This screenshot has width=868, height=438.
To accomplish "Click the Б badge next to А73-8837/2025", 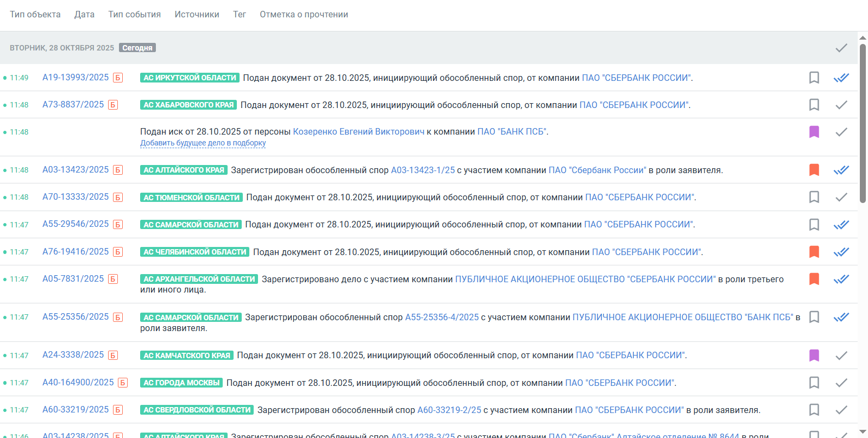I will [113, 105].
